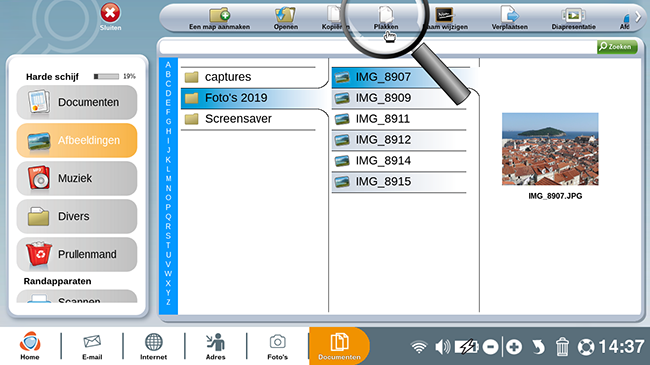This screenshot has height=365, width=650.
Task: Jump to letter F in alphabet index
Action: point(168,112)
